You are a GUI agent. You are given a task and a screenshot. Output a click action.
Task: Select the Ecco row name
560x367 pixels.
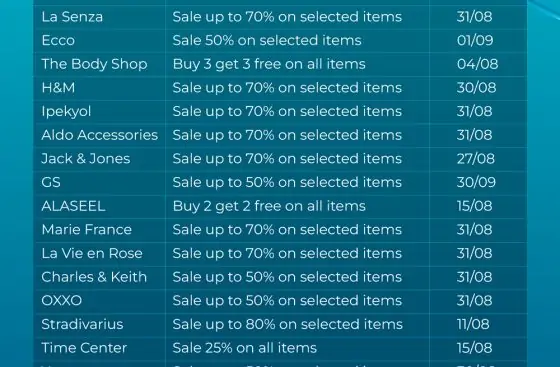click(58, 40)
